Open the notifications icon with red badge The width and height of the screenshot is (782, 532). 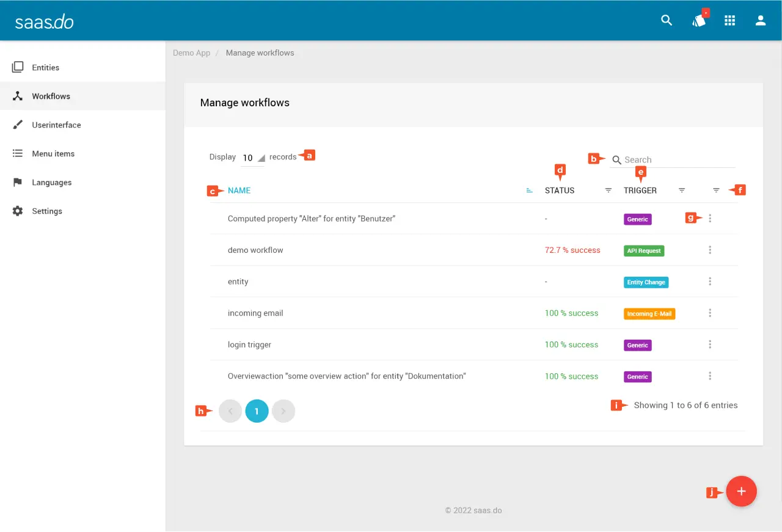(699, 20)
